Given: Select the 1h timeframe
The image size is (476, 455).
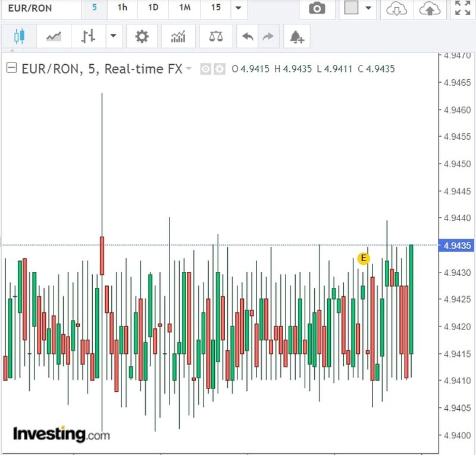Looking at the screenshot, I should point(122,8).
